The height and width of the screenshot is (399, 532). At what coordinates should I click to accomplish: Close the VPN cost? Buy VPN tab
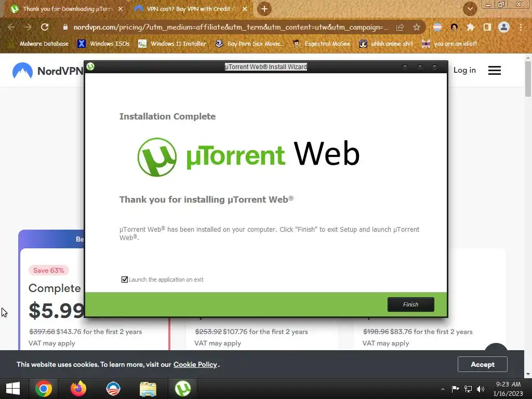click(x=245, y=9)
